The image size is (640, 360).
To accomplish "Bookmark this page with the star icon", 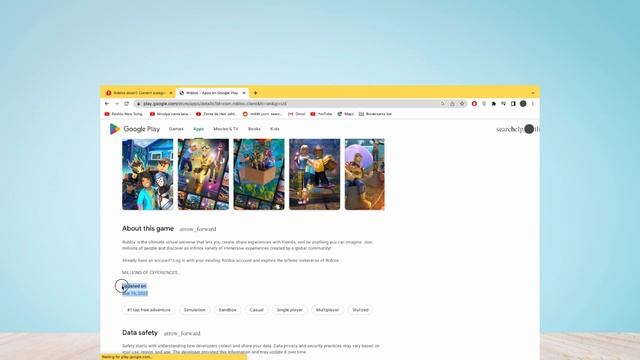I will (x=462, y=104).
